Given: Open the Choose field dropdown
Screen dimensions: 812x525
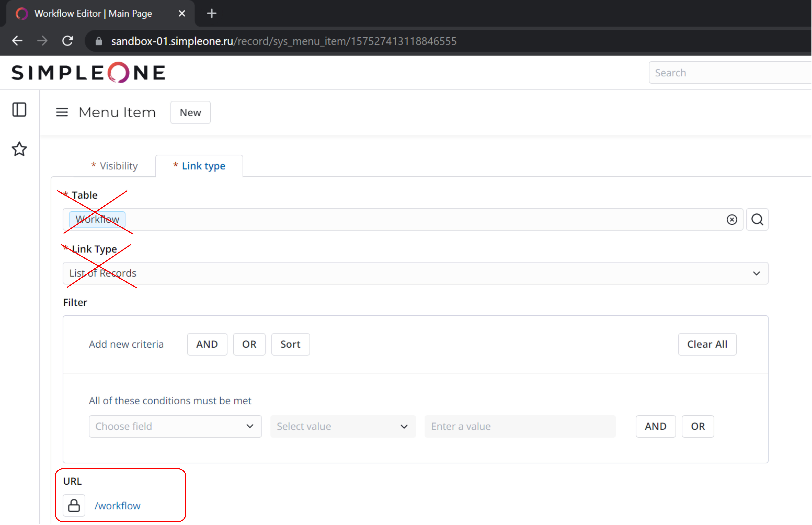Looking at the screenshot, I should tap(175, 426).
